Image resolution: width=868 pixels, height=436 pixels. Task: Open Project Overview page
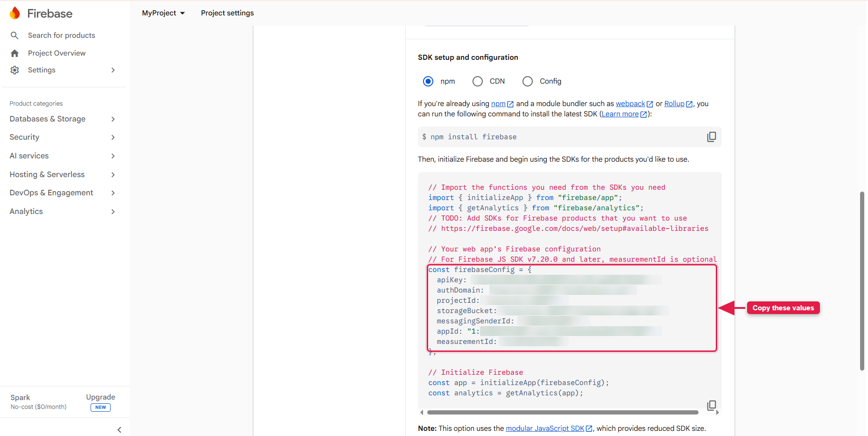pyautogui.click(x=56, y=53)
